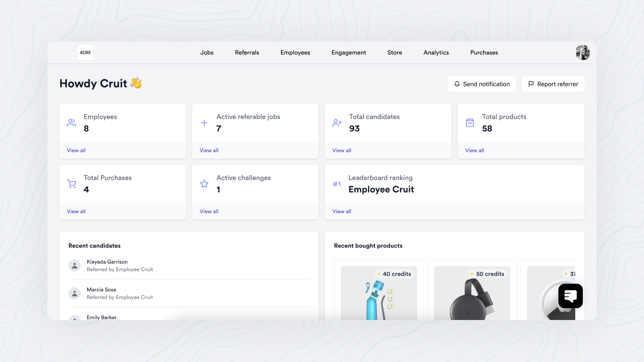644x362 pixels.
Task: View all under Leaderboard ranking
Action: pos(342,211)
